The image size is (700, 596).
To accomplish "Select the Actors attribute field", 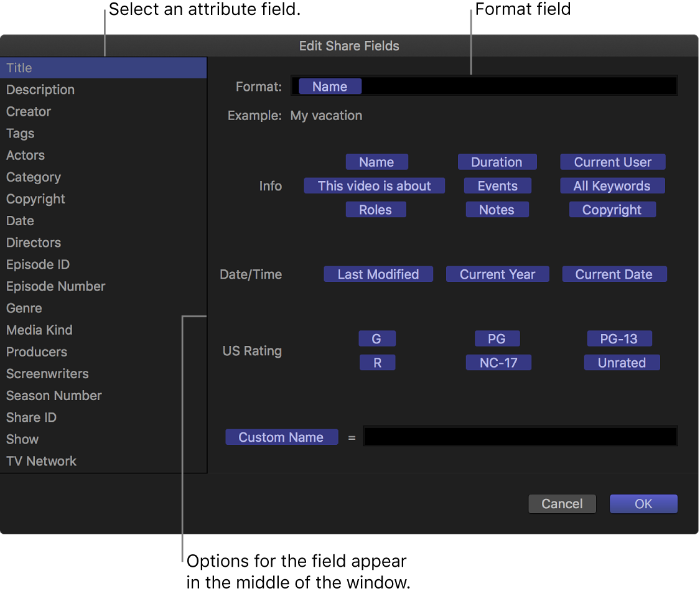I will (x=25, y=155).
